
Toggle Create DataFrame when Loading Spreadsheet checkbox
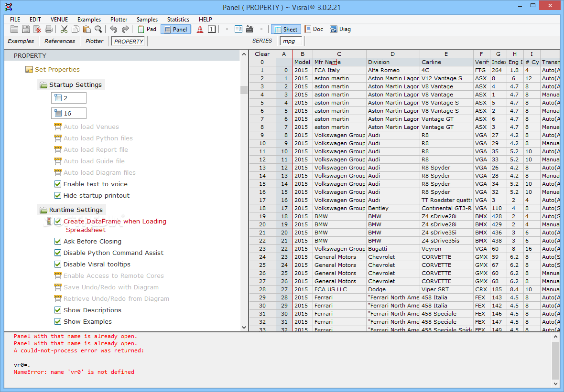point(57,222)
